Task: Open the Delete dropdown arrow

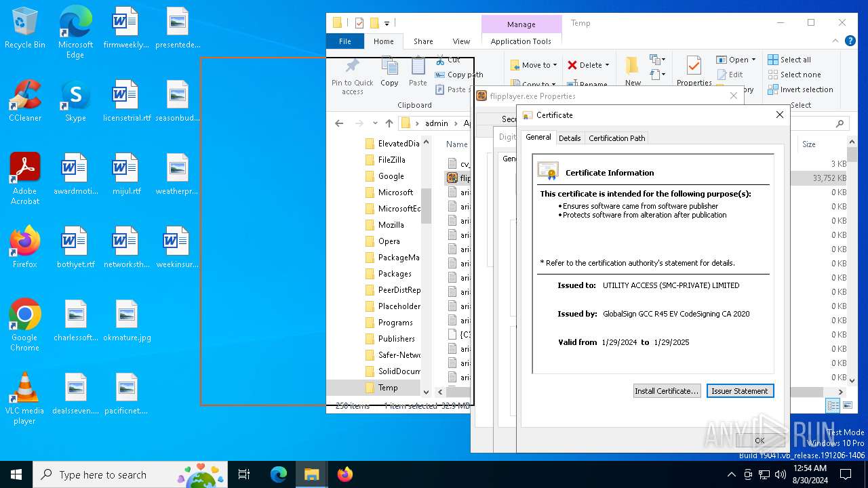Action: point(607,65)
